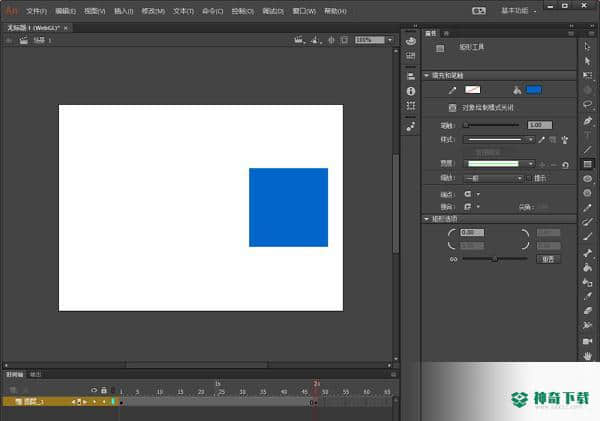This screenshot has width=600, height=421.
Task: Select the Oval tool
Action: click(x=587, y=179)
